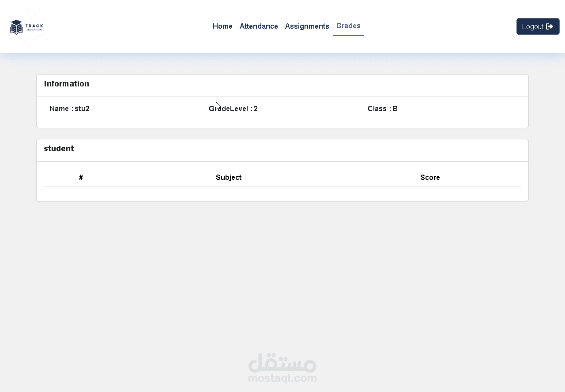Click the 'GradeLevel : 2' text
This screenshot has width=565, height=392.
click(233, 108)
